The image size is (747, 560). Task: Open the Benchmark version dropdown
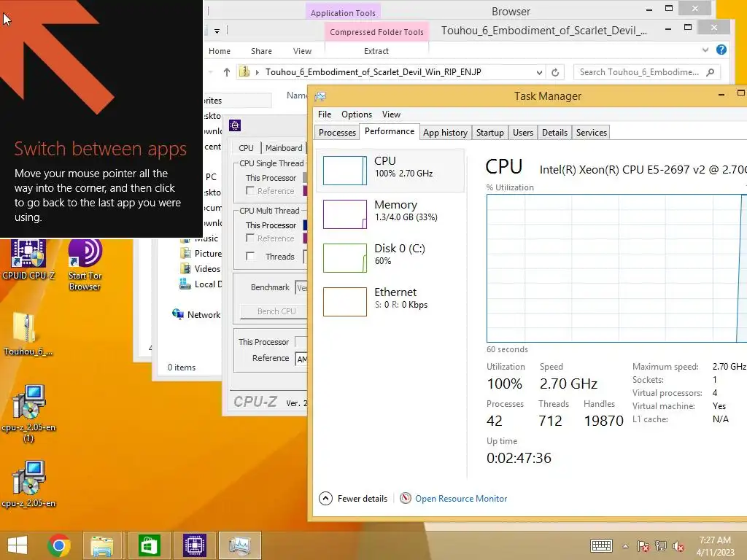click(x=301, y=287)
